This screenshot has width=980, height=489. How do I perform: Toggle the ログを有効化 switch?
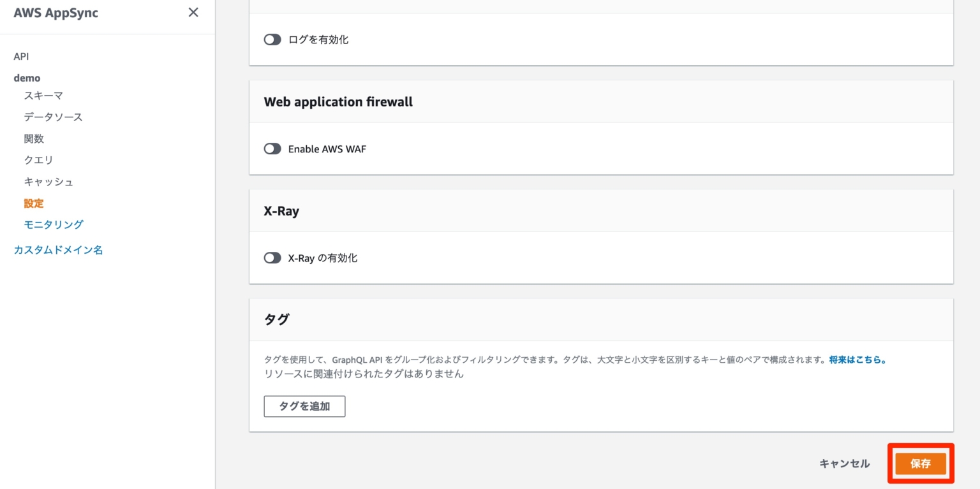[x=272, y=39]
